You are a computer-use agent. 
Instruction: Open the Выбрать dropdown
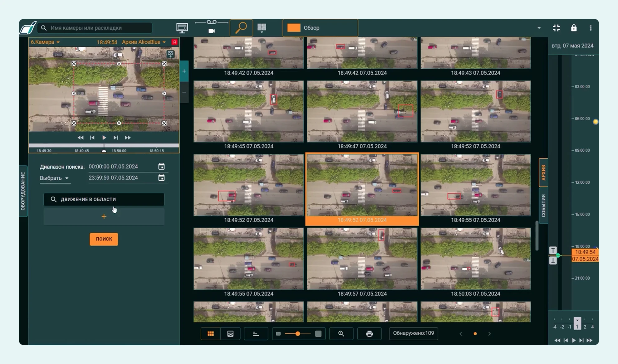(54, 178)
